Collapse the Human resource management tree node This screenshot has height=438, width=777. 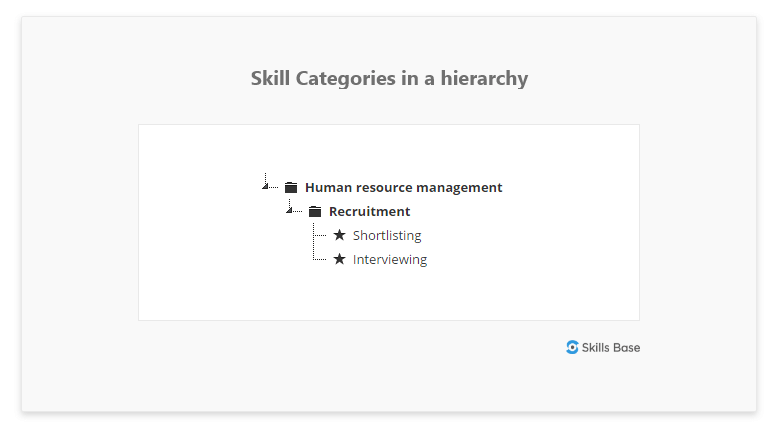tap(265, 186)
